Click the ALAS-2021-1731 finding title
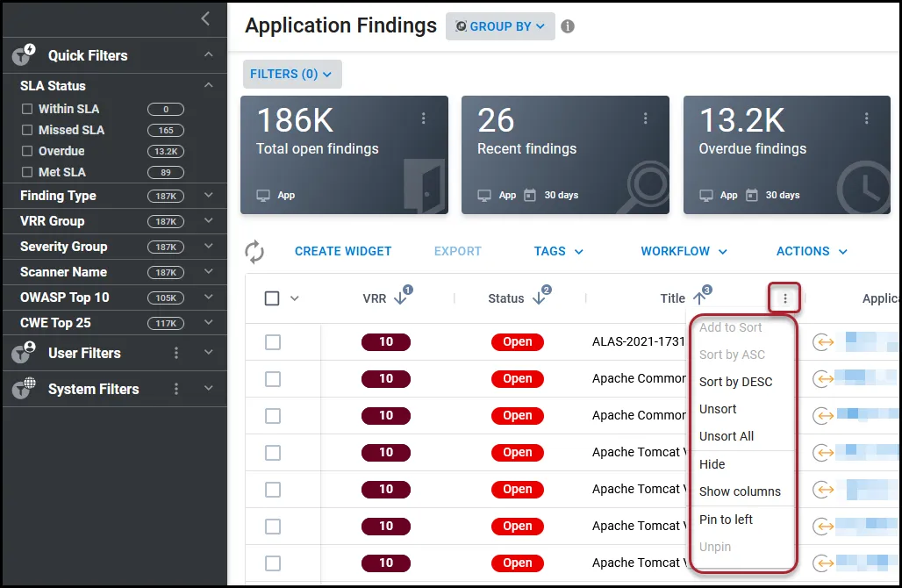The image size is (902, 588). (639, 341)
